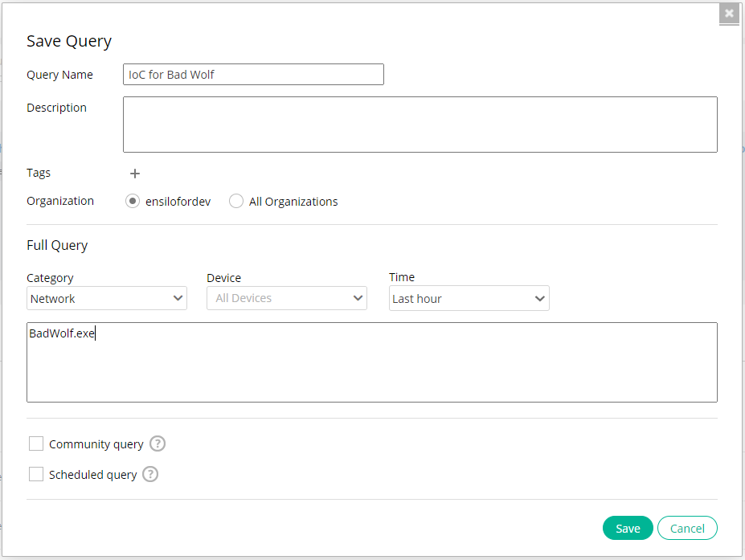This screenshot has height=560, width=745.
Task: Open the Community query help icon
Action: [158, 444]
